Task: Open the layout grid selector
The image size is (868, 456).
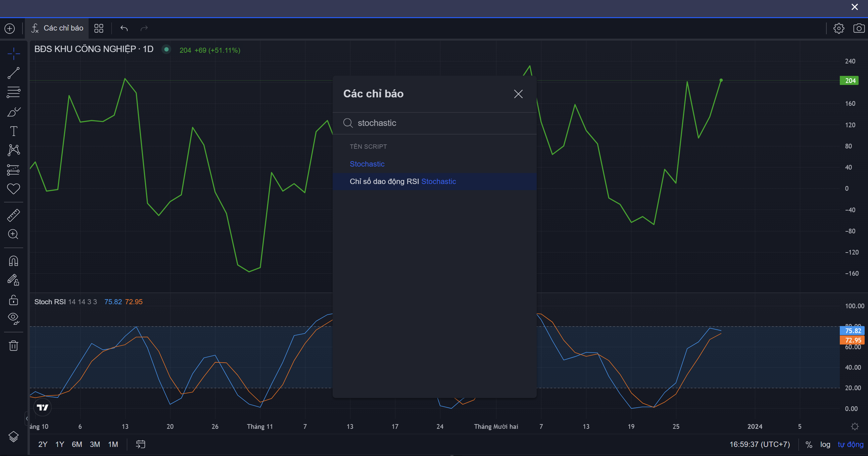Action: pyautogui.click(x=99, y=28)
